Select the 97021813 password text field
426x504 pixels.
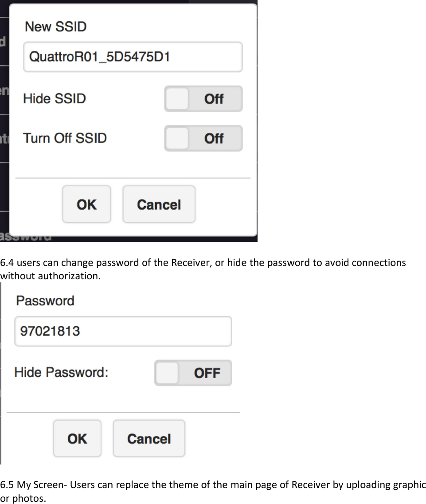123,331
